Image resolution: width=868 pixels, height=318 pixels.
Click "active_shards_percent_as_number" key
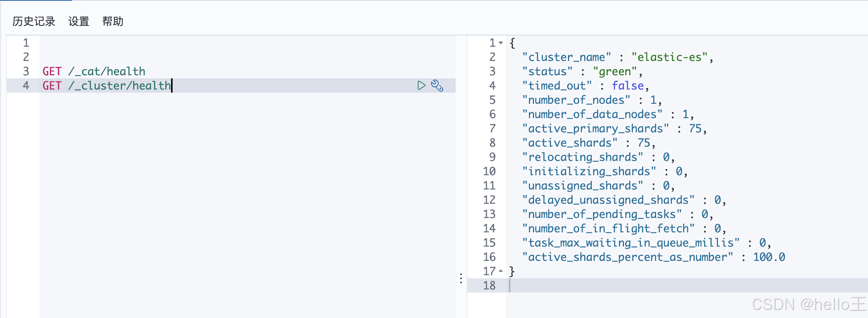628,257
